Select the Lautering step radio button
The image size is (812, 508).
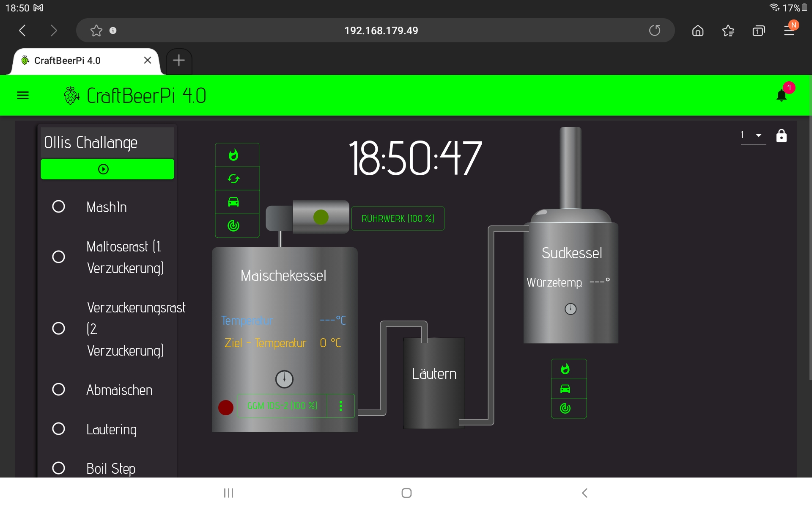[58, 429]
